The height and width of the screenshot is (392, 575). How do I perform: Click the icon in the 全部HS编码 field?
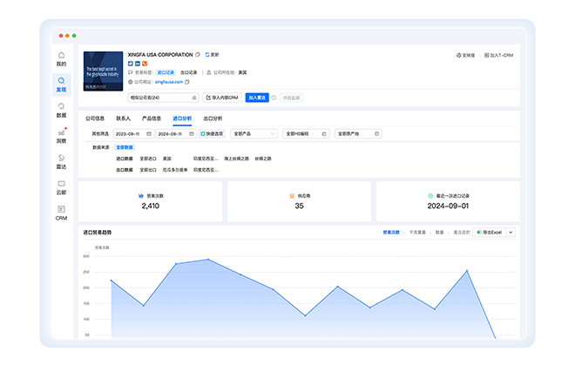324,134
